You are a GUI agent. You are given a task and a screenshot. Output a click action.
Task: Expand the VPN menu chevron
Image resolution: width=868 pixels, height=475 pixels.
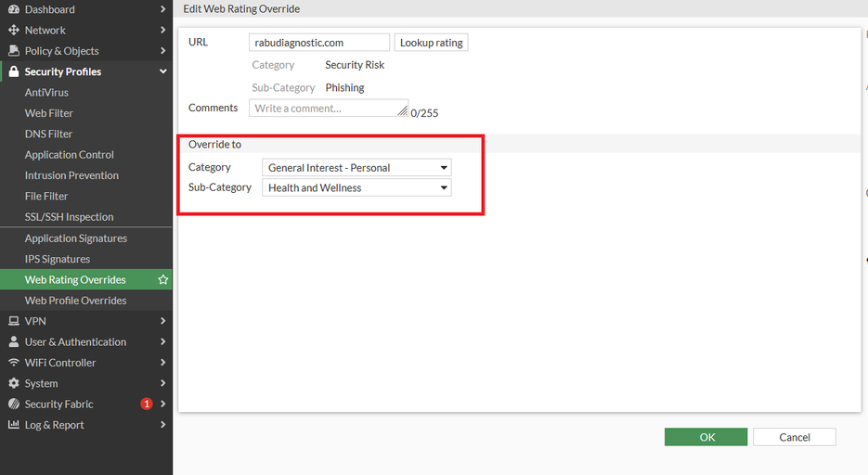click(x=162, y=321)
